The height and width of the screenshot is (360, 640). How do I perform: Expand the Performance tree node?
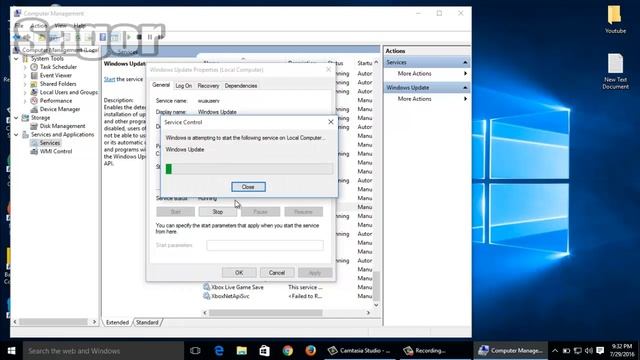(25, 101)
